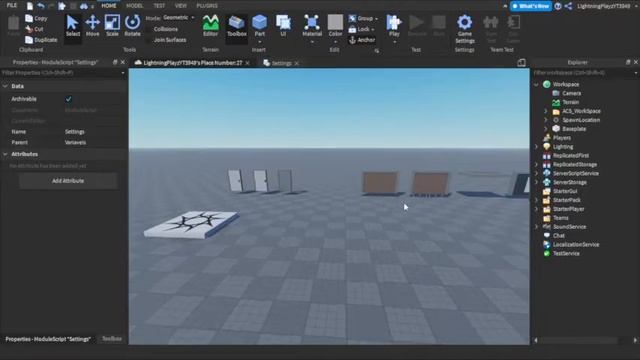Toggle the Collisions checkbox
This screenshot has width=640, height=360.
pos(149,29)
